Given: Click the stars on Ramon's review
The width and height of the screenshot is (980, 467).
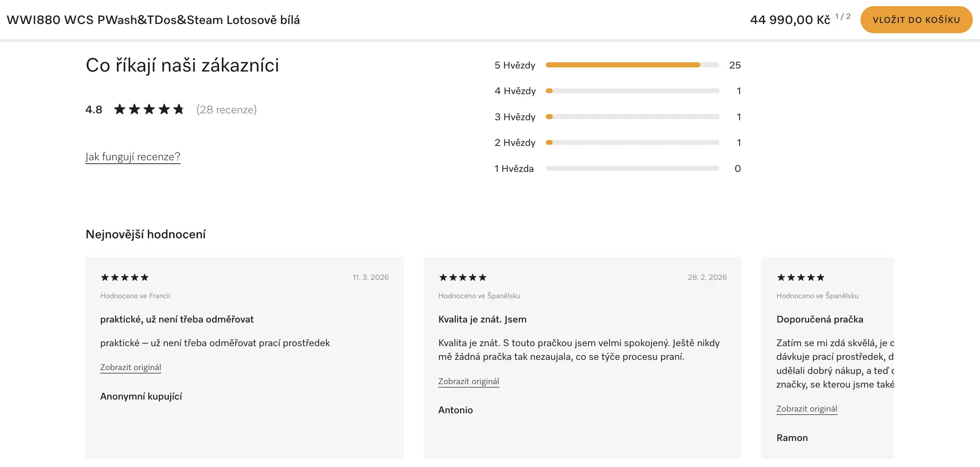Looking at the screenshot, I should tap(800, 278).
